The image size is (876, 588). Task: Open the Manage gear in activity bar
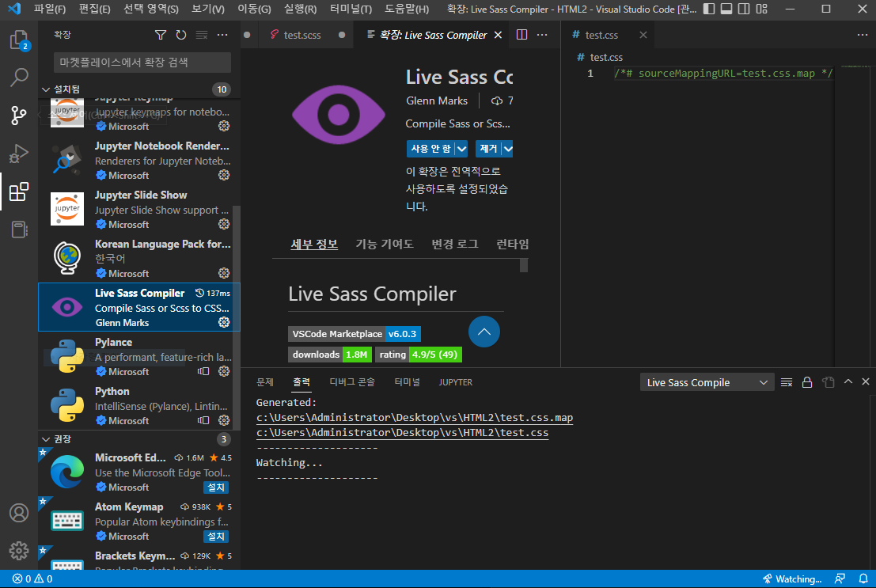tap(19, 551)
